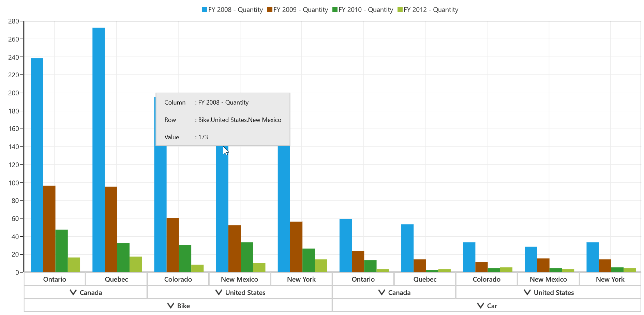Viewport: 644px width, 315px height.
Task: Click the tooltip value 173
Action: (x=203, y=137)
